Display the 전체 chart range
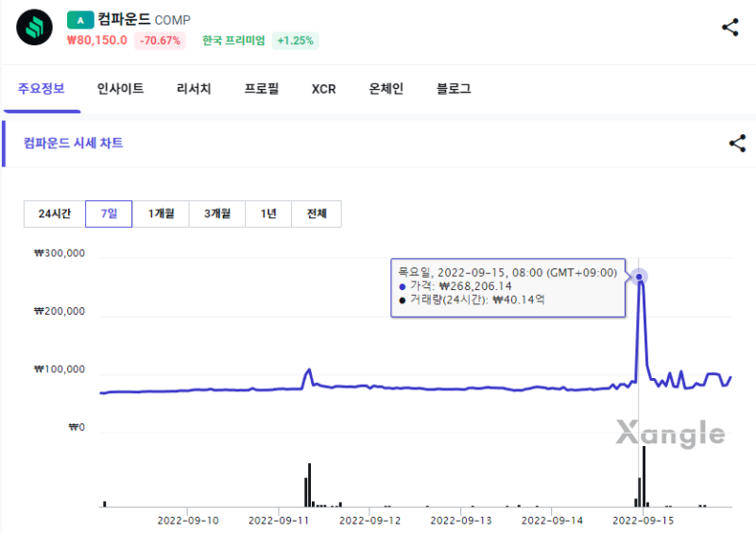 tap(317, 214)
